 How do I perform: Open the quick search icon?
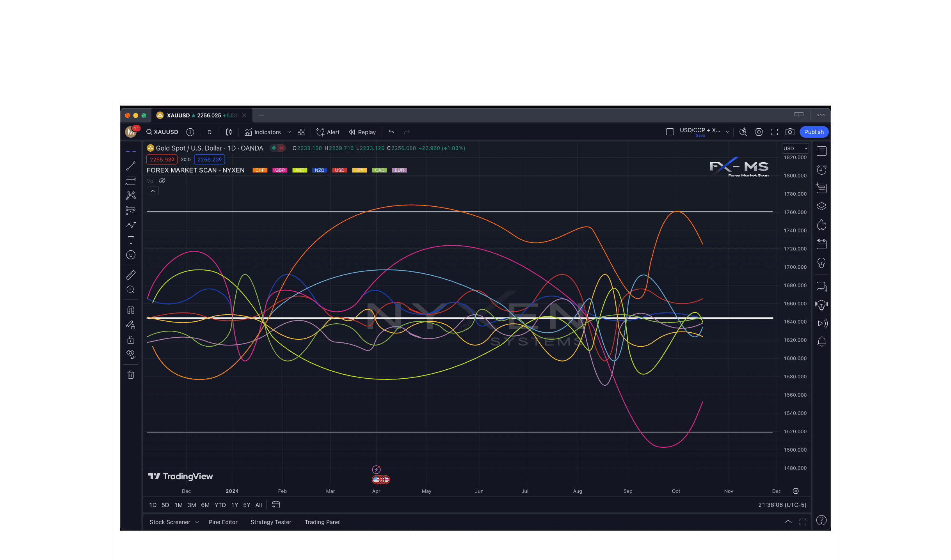pos(743,132)
